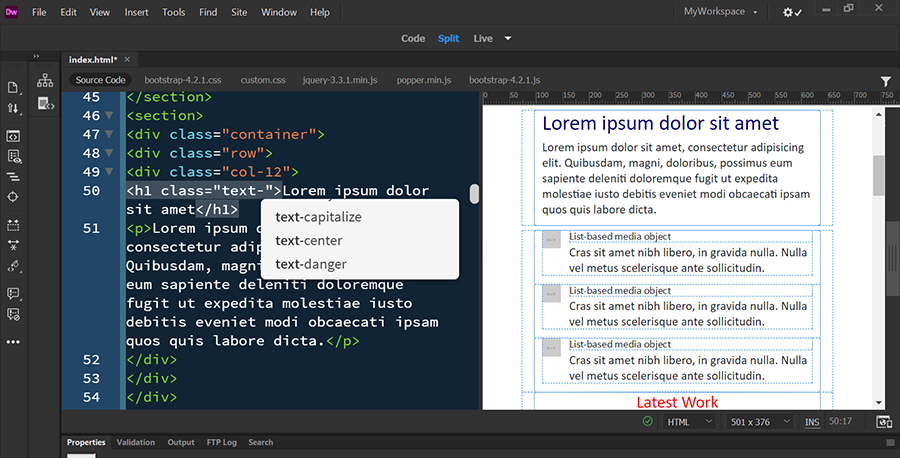This screenshot has height=458, width=900.
Task: Open the three-dots Customize Toolbar icon
Action: (x=13, y=341)
